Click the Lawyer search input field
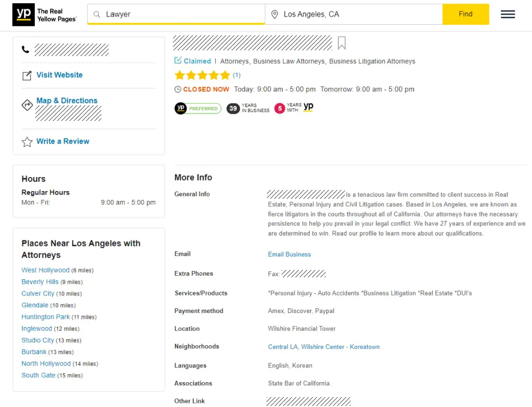The width and height of the screenshot is (532, 407). 182,15
